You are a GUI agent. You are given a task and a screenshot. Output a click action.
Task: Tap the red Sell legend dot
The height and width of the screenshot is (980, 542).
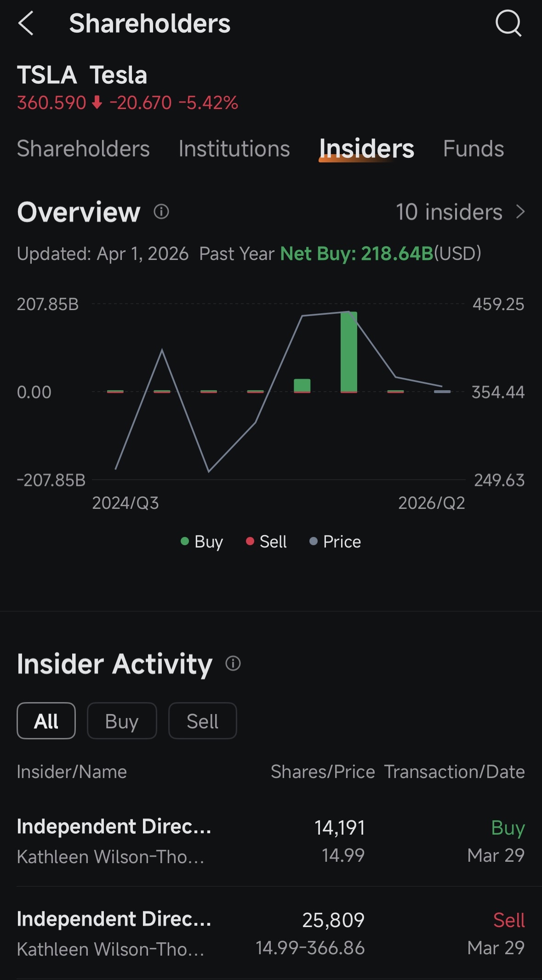(250, 541)
